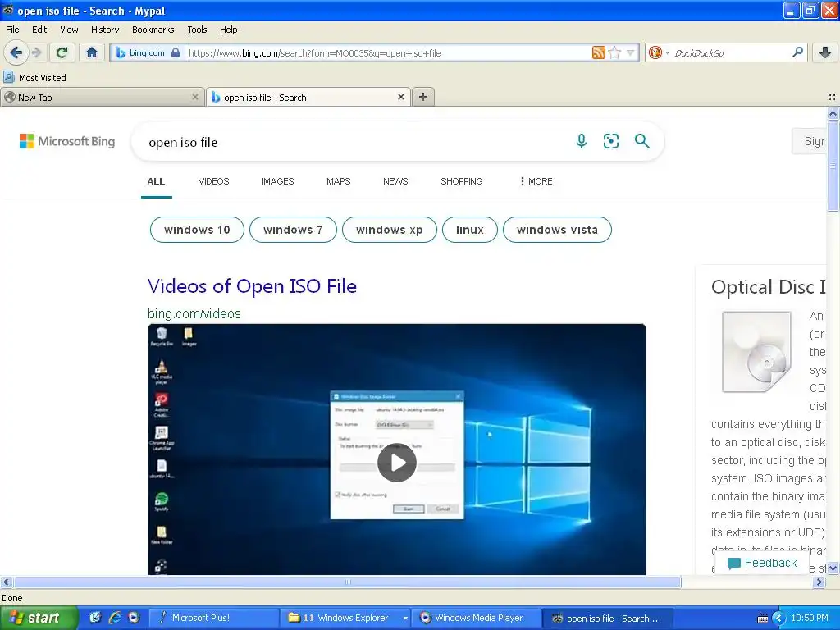Select the VIDEOS results tab
This screenshot has height=630, width=840.
(x=213, y=181)
